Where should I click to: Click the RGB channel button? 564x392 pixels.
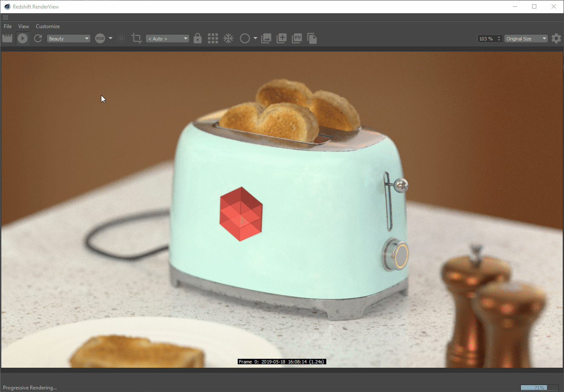tap(100, 38)
